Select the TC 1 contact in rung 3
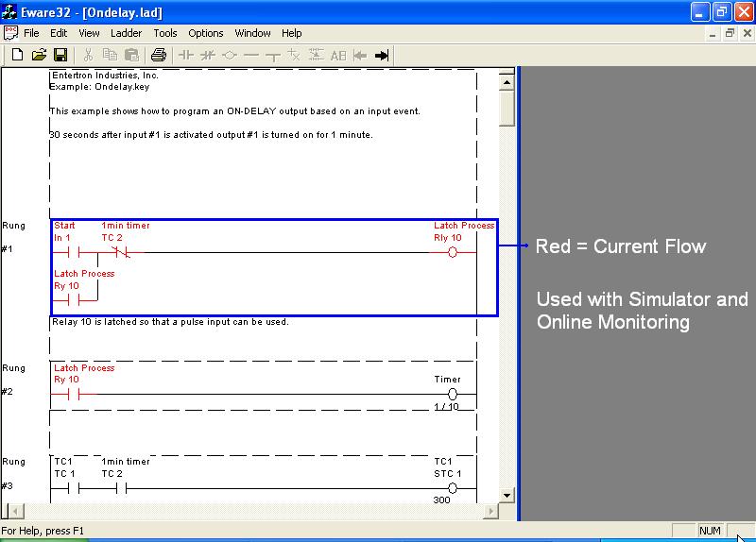The image size is (756, 542). pos(74,488)
